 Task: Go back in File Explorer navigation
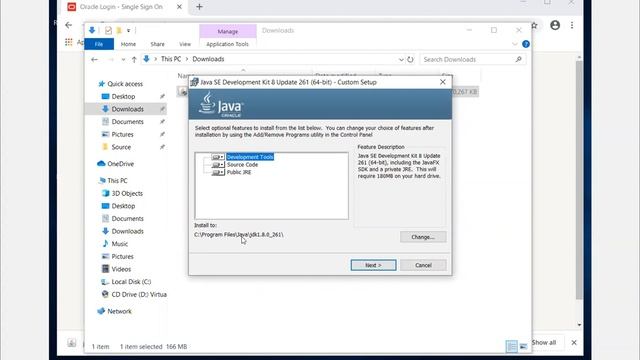click(x=95, y=60)
